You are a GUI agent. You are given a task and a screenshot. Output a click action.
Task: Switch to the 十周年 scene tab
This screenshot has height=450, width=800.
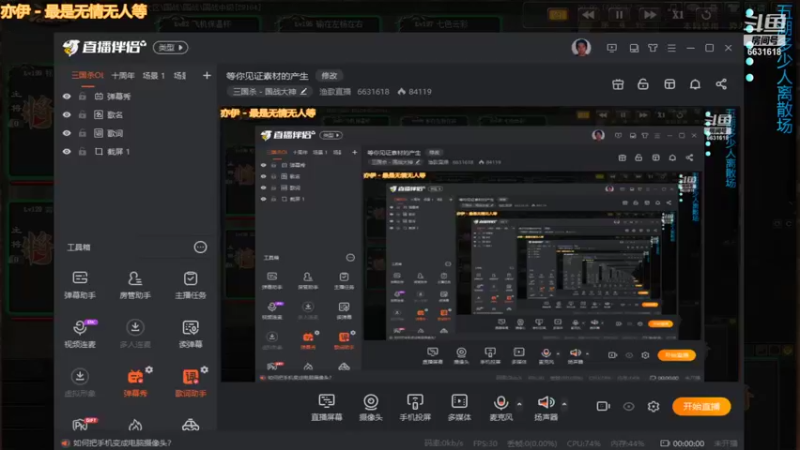point(123,76)
